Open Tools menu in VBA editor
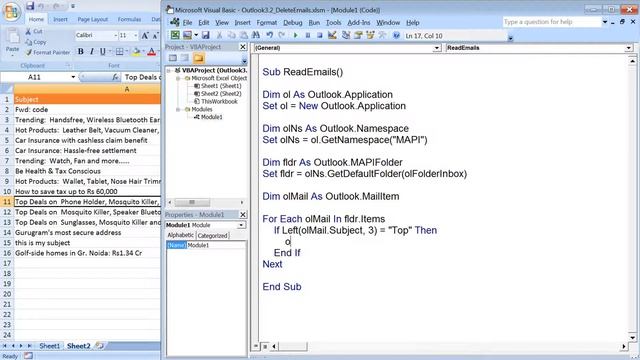Screen dimensions: 640x360 point(333,22)
